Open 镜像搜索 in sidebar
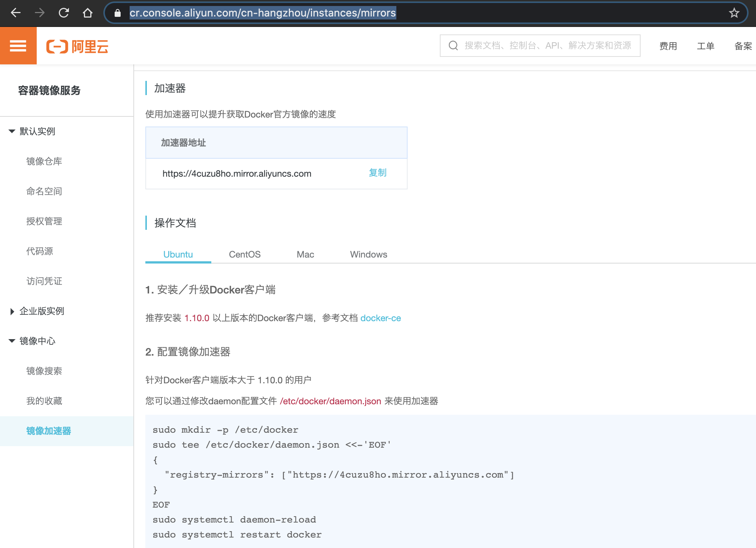 (x=44, y=371)
